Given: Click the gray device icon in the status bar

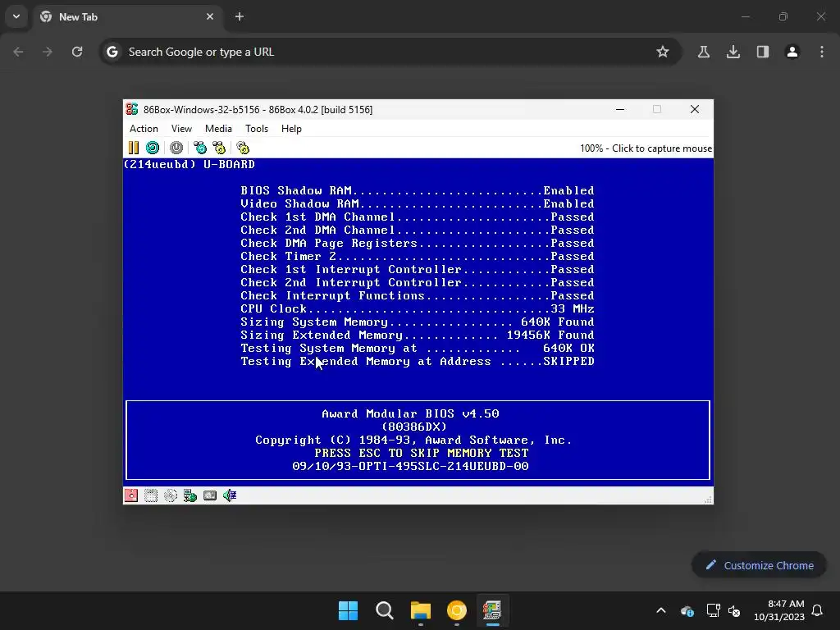Looking at the screenshot, I should [210, 495].
